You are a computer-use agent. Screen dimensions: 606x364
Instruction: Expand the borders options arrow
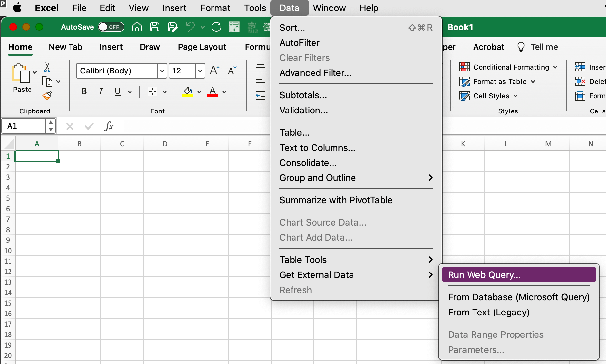coord(165,92)
